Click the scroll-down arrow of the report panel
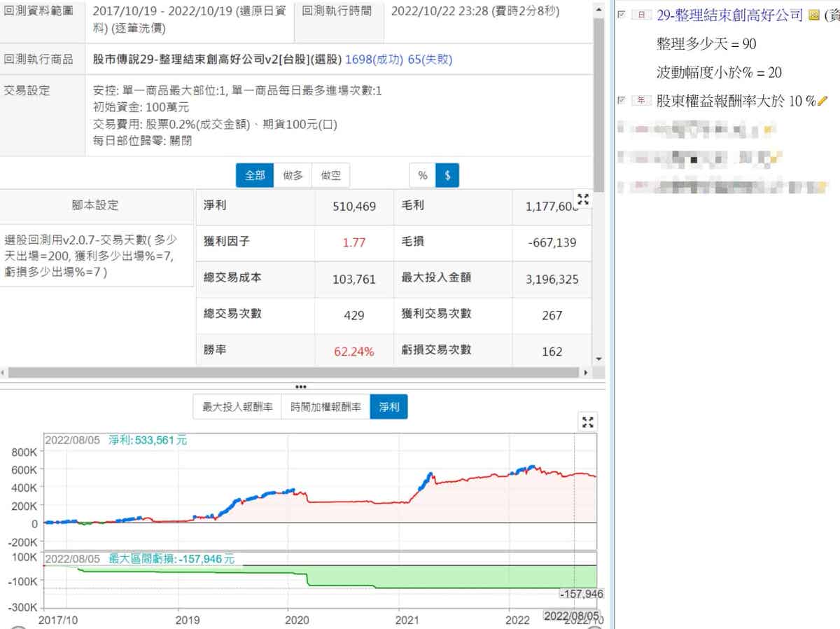840x629 pixels. click(x=598, y=359)
